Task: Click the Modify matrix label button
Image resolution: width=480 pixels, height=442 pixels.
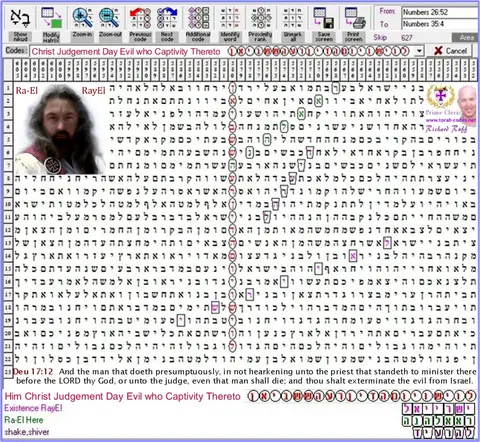Action: click(51, 37)
